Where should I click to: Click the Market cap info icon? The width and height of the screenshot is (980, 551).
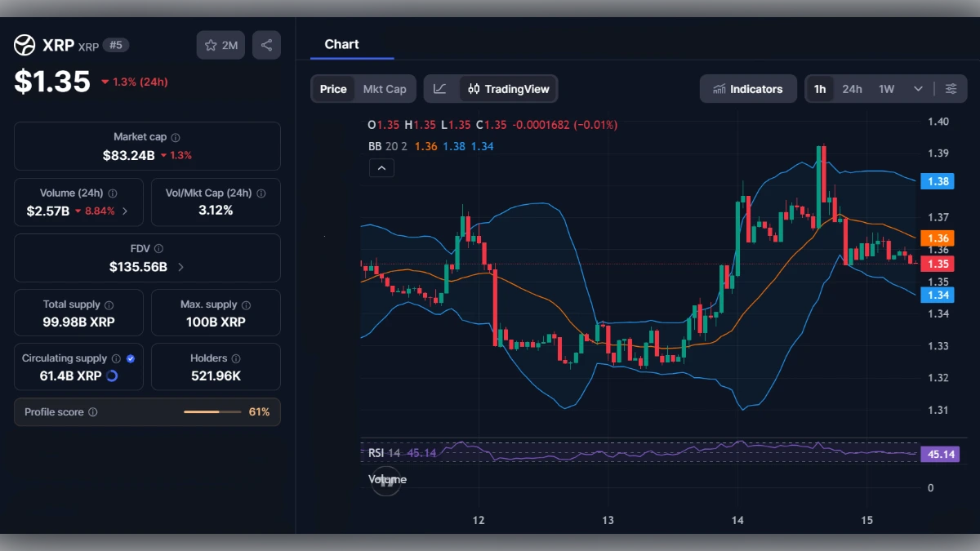[176, 136]
